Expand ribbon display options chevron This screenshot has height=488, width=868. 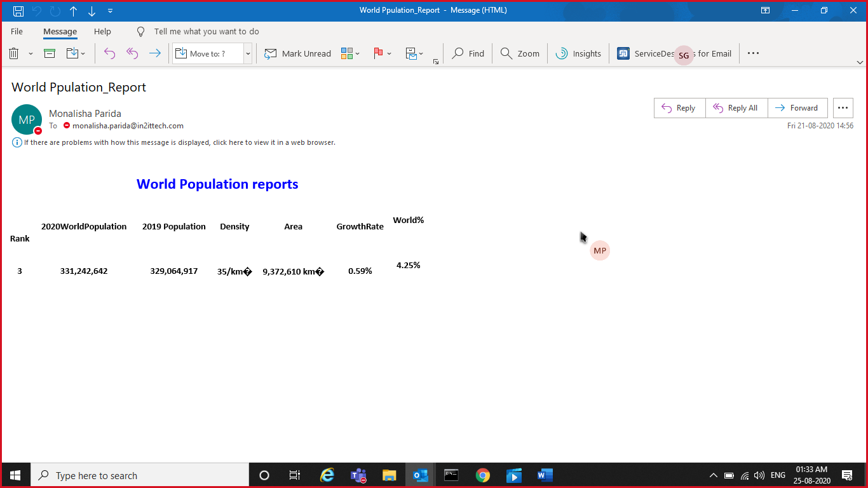point(860,62)
